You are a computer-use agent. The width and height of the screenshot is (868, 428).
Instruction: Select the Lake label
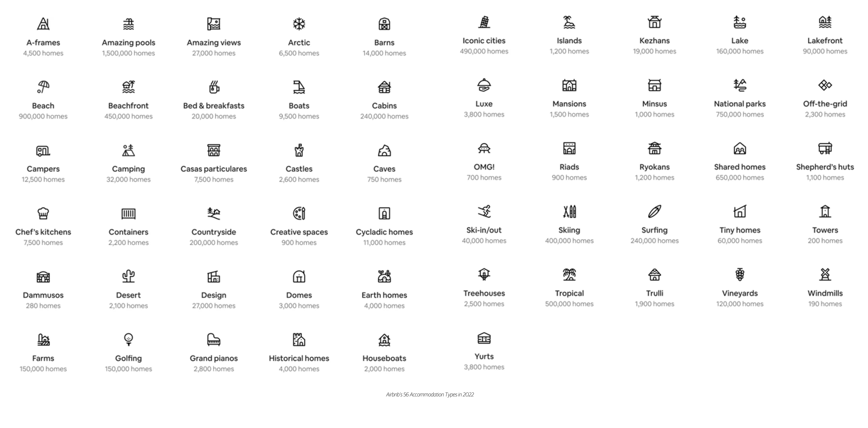coord(740,41)
